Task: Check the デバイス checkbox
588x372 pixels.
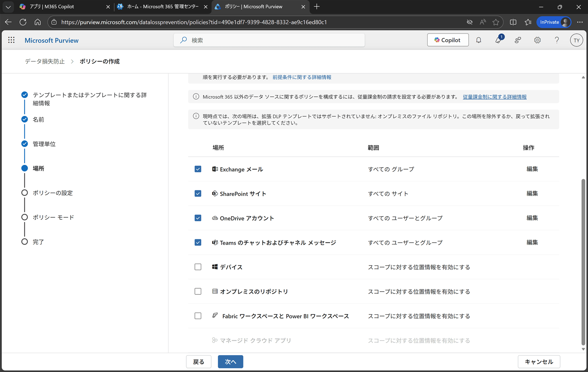Action: click(198, 267)
